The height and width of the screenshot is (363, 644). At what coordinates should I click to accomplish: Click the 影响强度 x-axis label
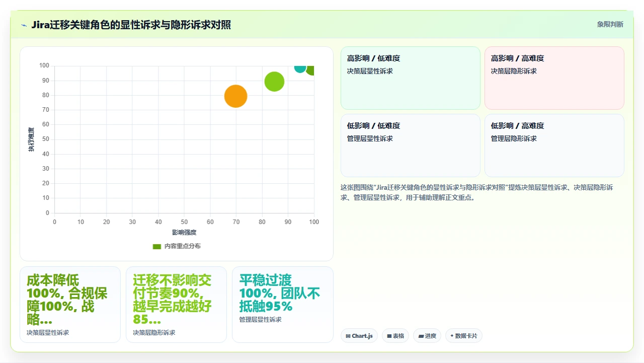[x=184, y=233]
